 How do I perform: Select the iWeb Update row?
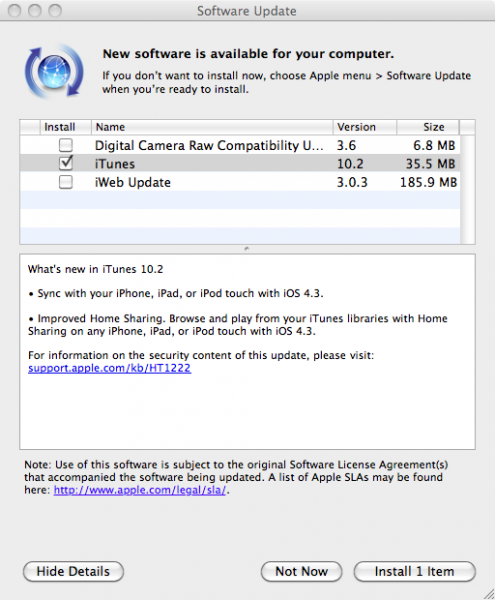point(240,182)
